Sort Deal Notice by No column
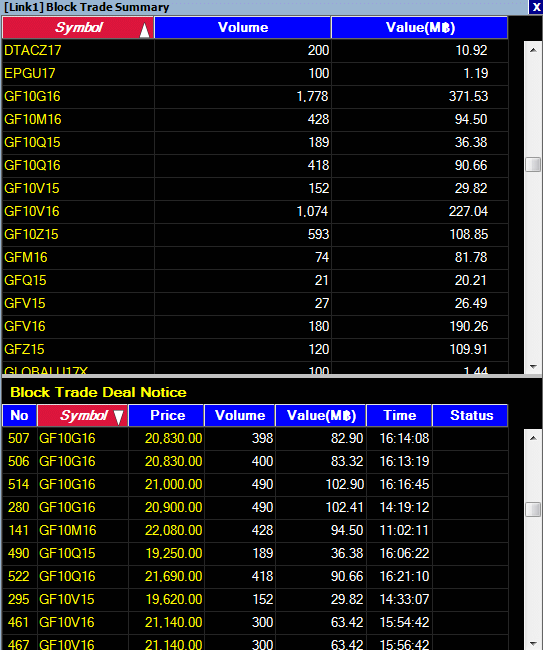Image resolution: width=543 pixels, height=650 pixels. [19, 415]
